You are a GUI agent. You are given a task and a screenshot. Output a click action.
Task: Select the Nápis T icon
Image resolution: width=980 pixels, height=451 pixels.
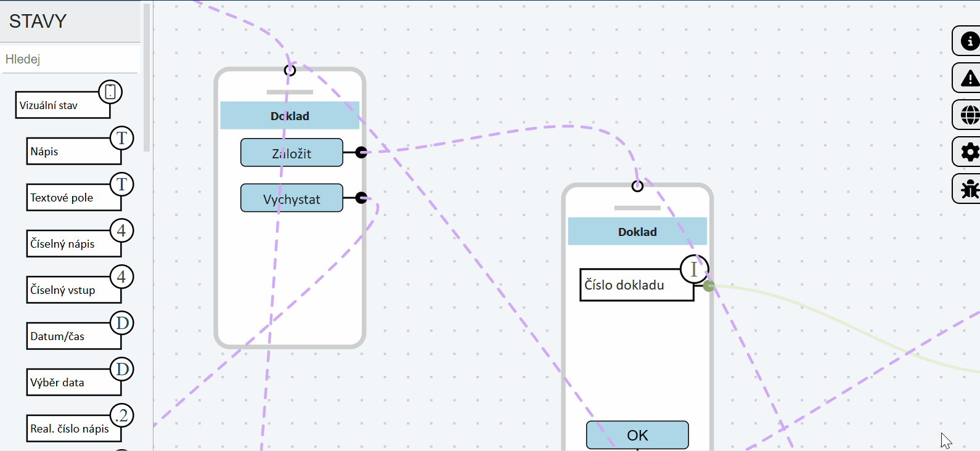click(x=122, y=138)
